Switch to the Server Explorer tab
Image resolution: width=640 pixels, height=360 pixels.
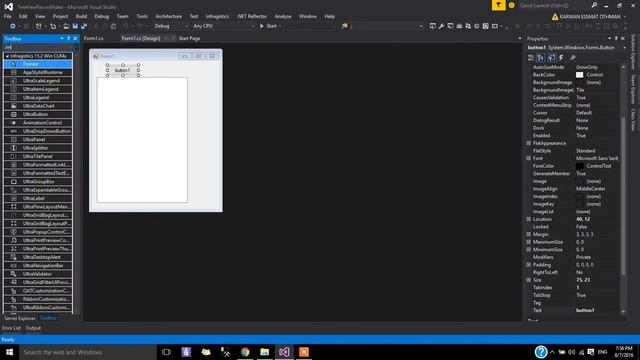point(20,318)
